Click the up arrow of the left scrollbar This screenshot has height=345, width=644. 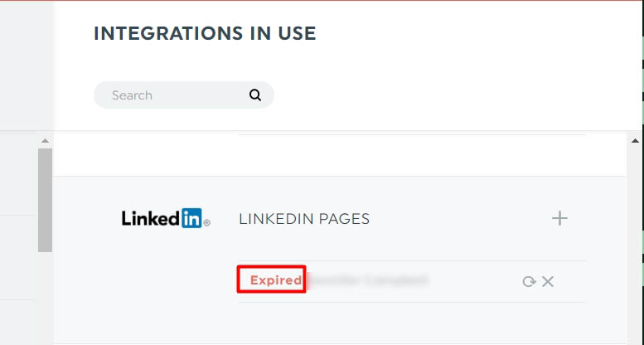[x=46, y=141]
